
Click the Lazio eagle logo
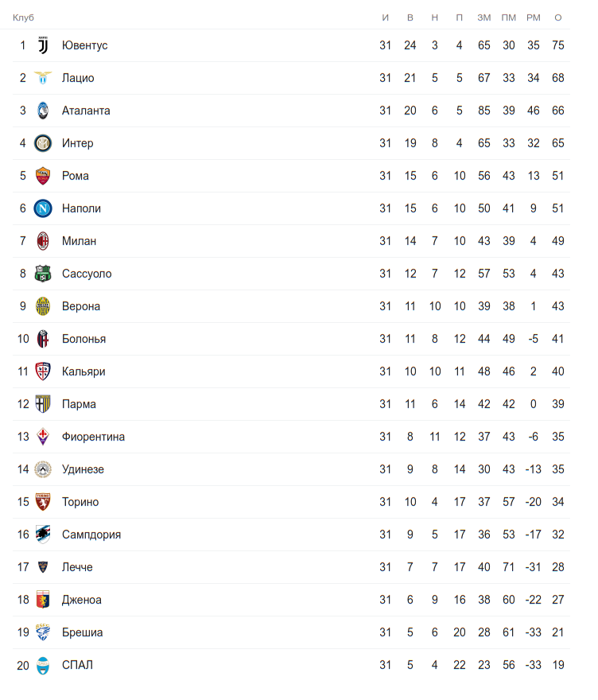pos(43,78)
